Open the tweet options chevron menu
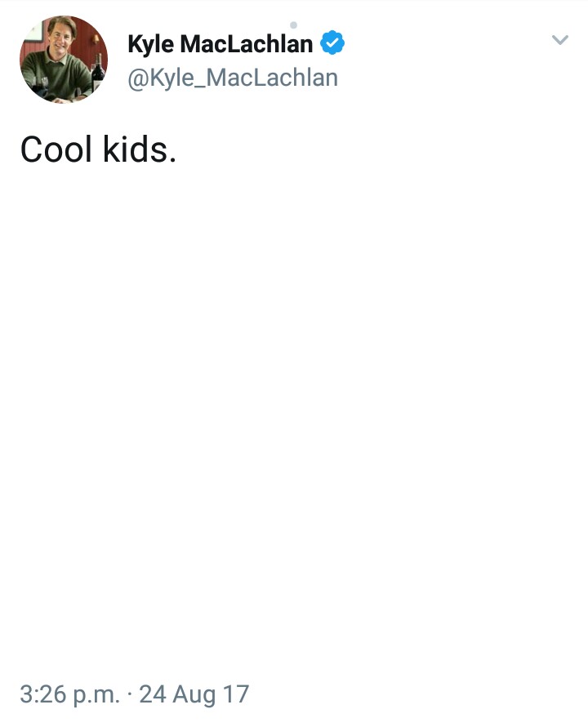This screenshot has height=727, width=588. 559,40
